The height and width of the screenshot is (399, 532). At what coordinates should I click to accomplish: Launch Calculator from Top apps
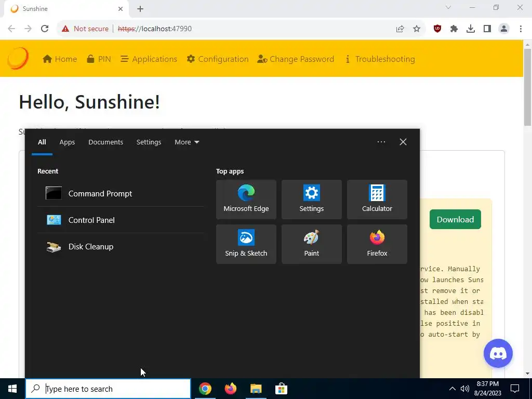tap(377, 199)
